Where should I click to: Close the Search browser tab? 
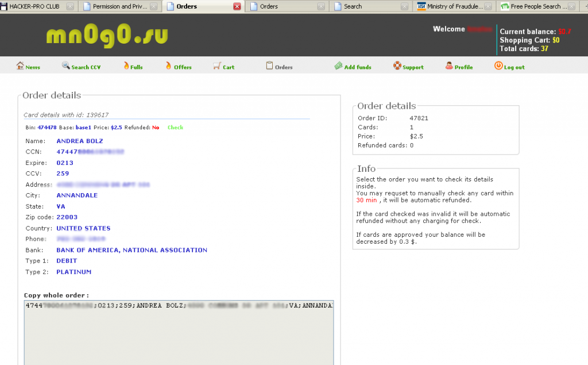click(x=405, y=6)
